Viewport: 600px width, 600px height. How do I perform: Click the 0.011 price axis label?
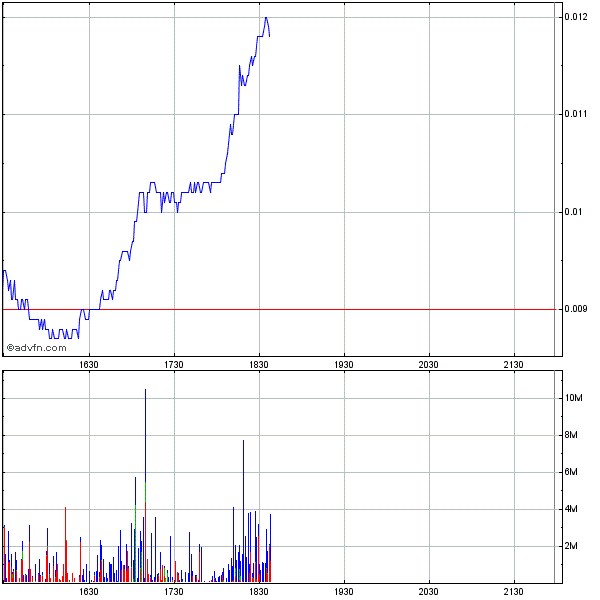click(x=576, y=114)
